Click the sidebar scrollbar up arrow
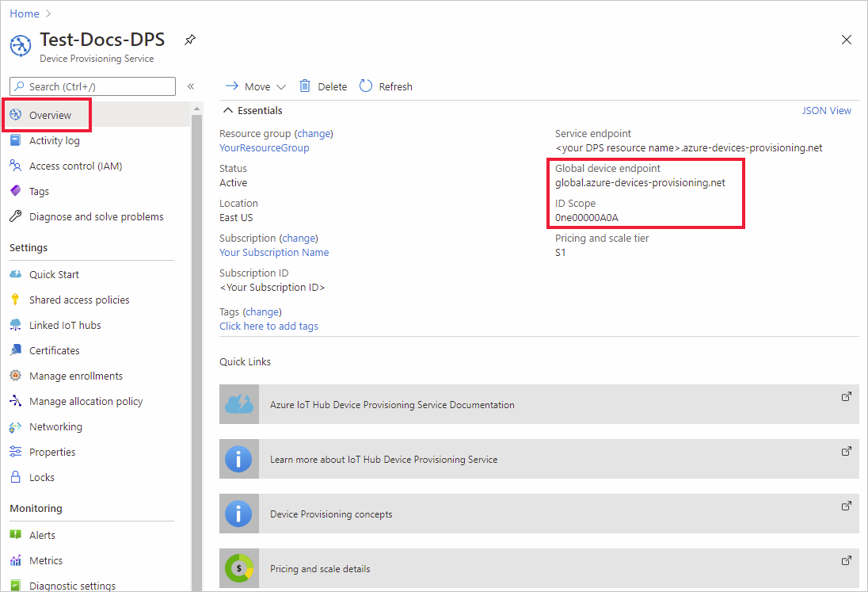The image size is (868, 592). (196, 109)
